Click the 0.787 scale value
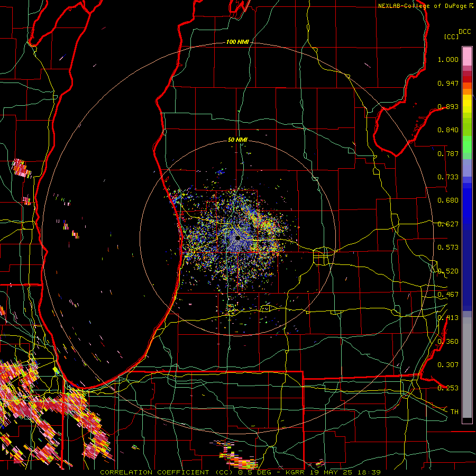The width and height of the screenshot is (476, 476). [448, 153]
